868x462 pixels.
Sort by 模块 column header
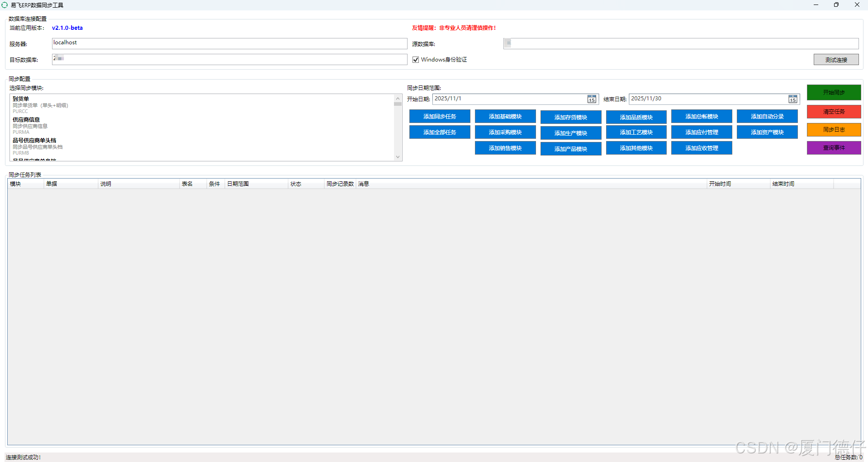(x=26, y=184)
